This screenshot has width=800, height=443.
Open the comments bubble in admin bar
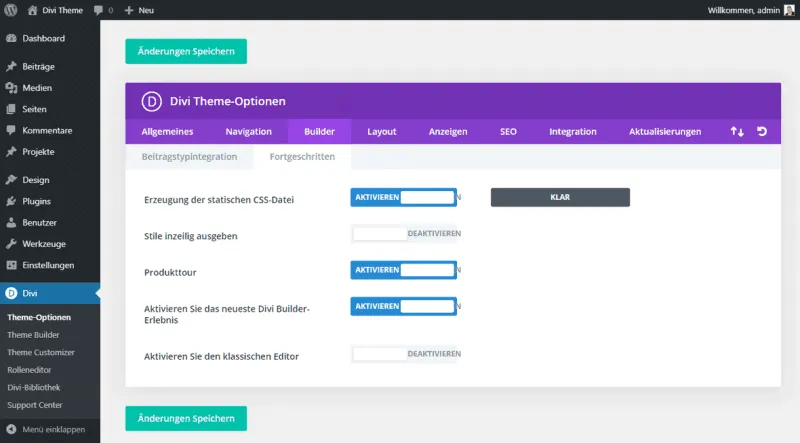[x=104, y=10]
